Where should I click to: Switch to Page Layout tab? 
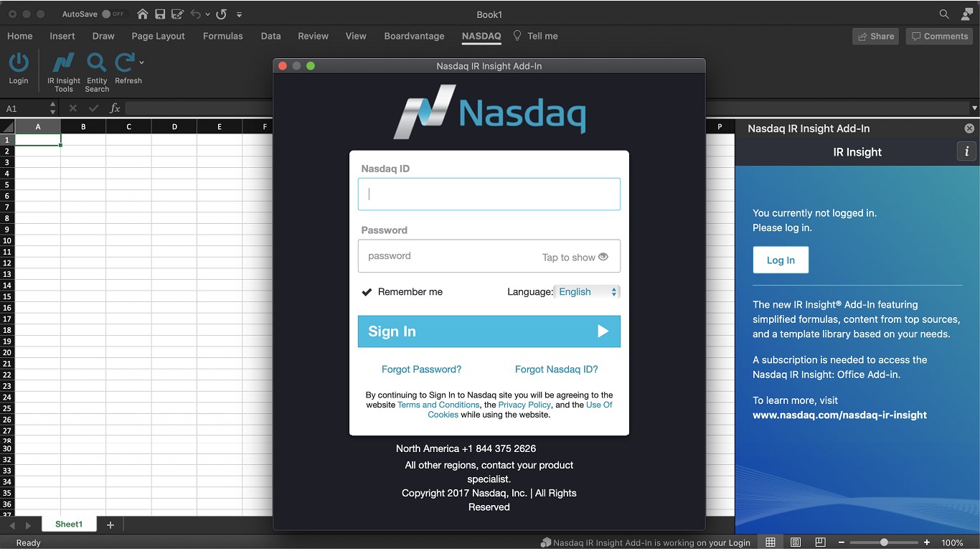pyautogui.click(x=158, y=36)
